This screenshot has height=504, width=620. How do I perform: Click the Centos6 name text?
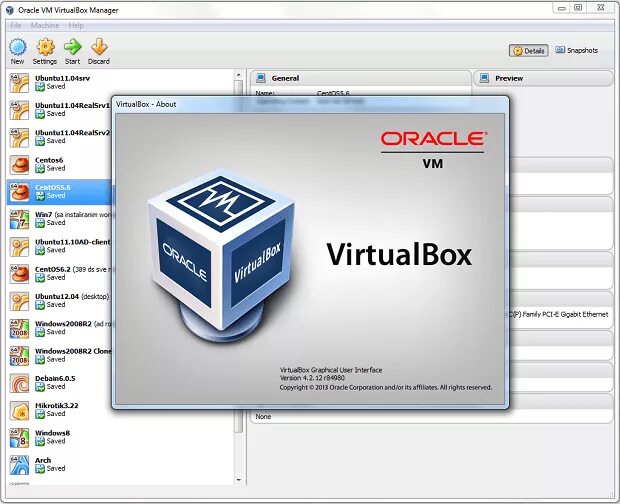pos(49,160)
